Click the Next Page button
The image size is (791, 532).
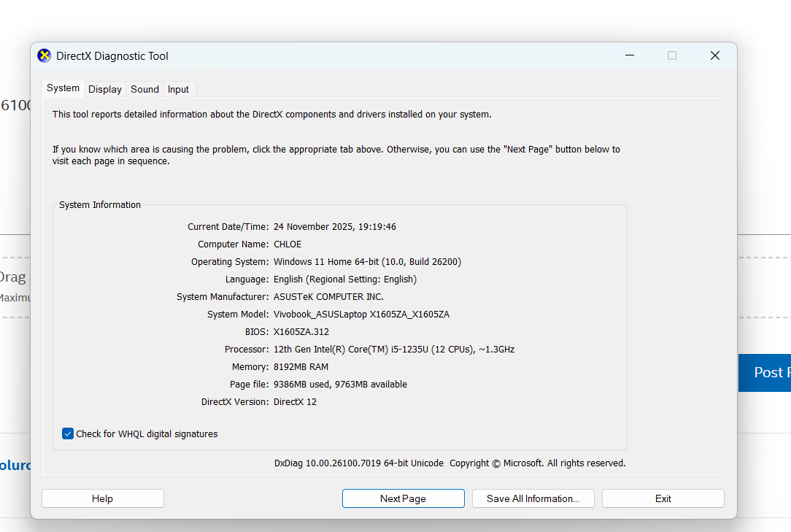click(x=403, y=498)
